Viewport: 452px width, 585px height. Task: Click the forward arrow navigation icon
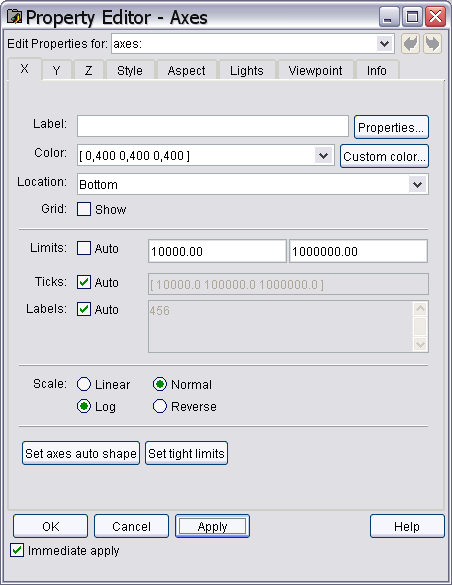click(x=432, y=44)
